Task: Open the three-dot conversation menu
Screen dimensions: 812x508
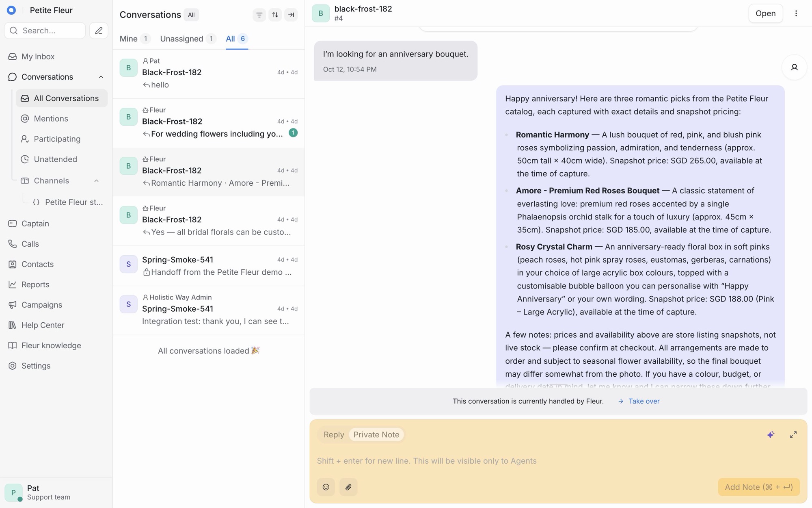Action: (x=796, y=13)
